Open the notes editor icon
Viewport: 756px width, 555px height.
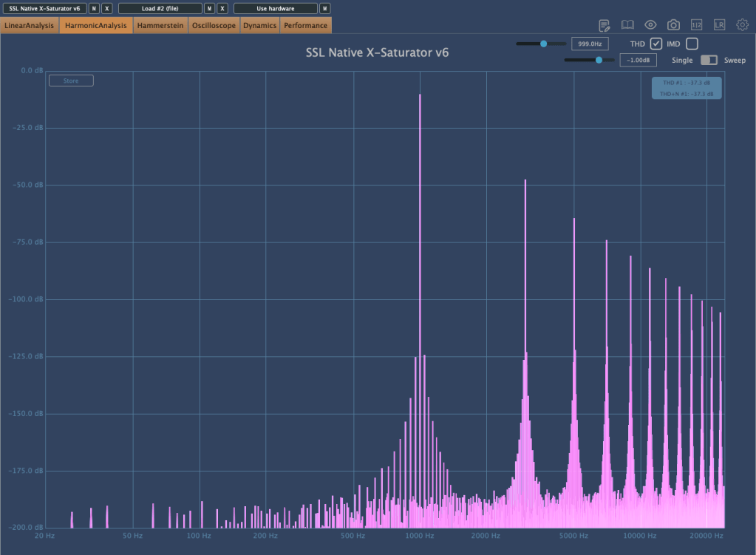pyautogui.click(x=605, y=25)
